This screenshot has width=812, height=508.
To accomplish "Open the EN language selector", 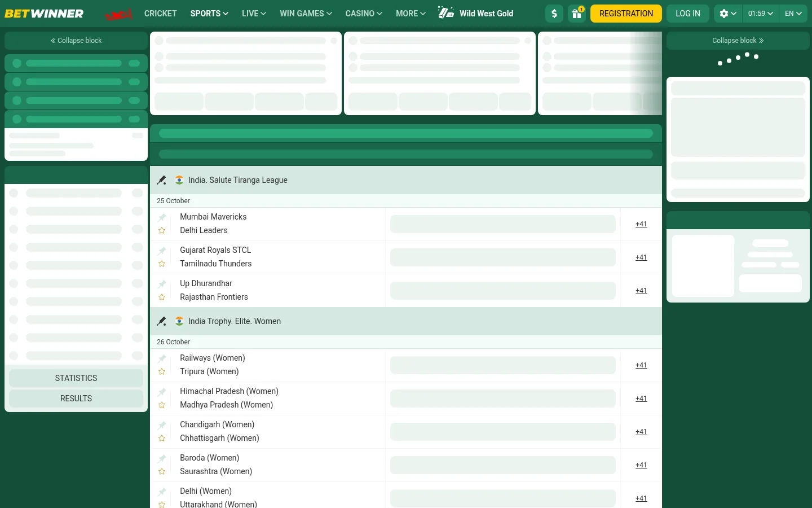I will click(793, 14).
